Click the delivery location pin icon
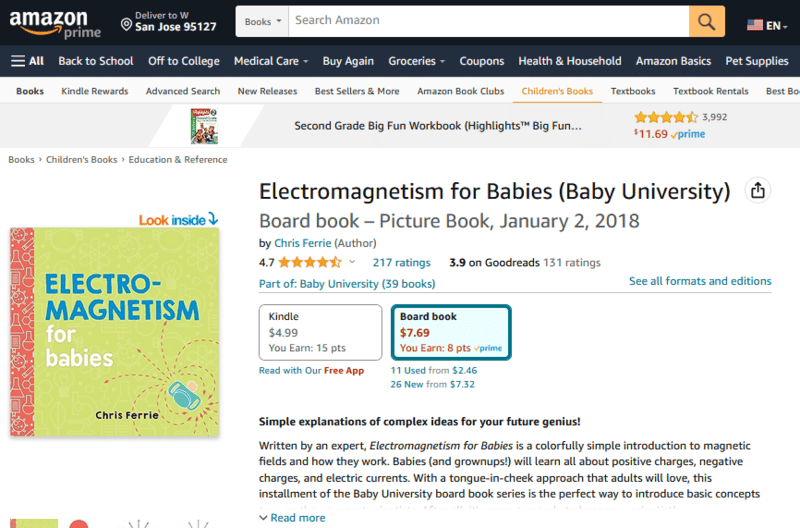 [x=126, y=23]
